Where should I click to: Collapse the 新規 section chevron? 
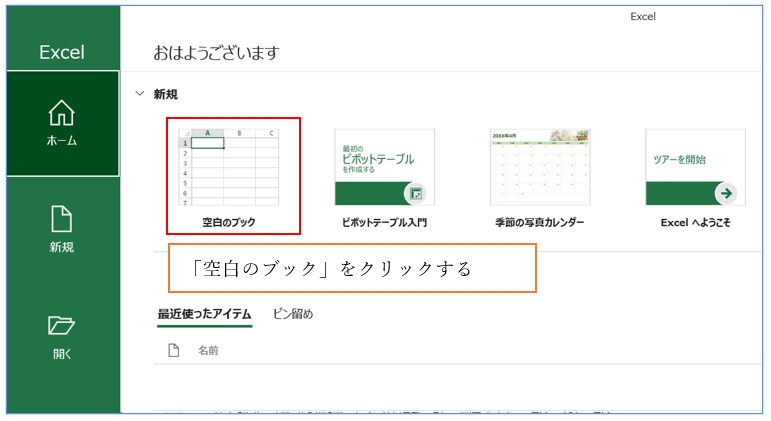tap(138, 94)
